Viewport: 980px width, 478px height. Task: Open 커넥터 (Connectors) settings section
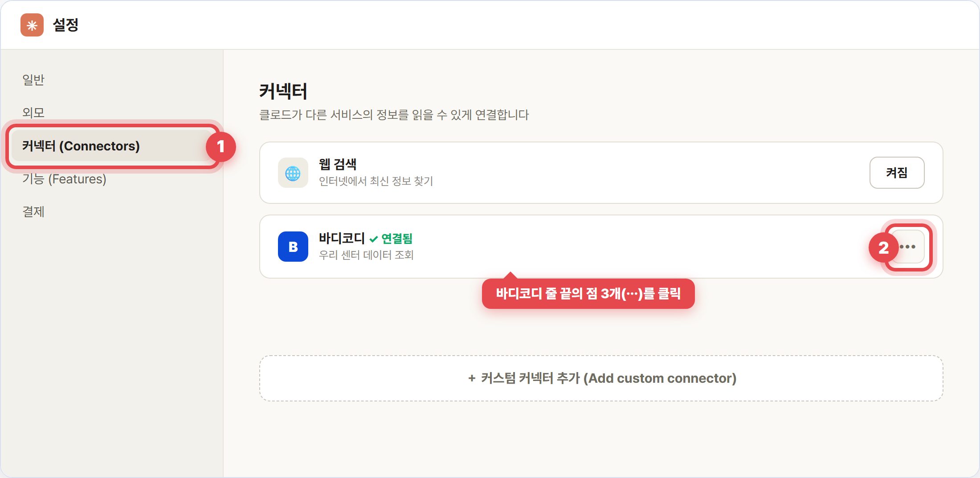click(113, 146)
